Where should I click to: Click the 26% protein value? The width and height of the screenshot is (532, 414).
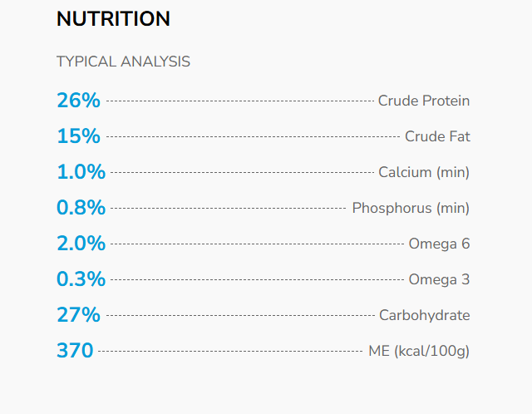point(78,101)
